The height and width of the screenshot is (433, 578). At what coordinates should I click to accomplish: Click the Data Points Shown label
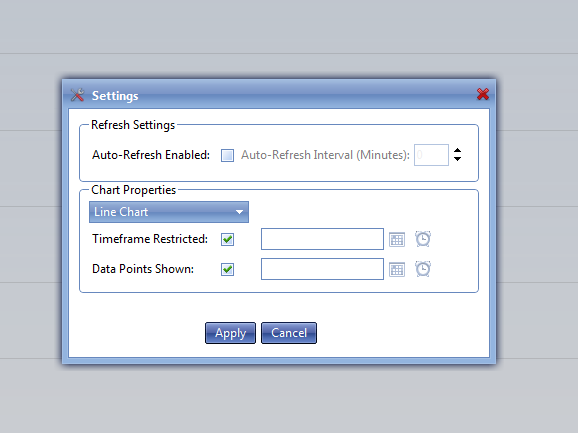[143, 269]
